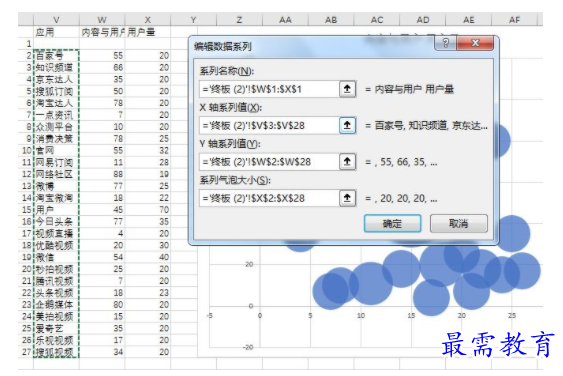Click the cell labeled 应用
This screenshot has width=563, height=376.
point(56,32)
